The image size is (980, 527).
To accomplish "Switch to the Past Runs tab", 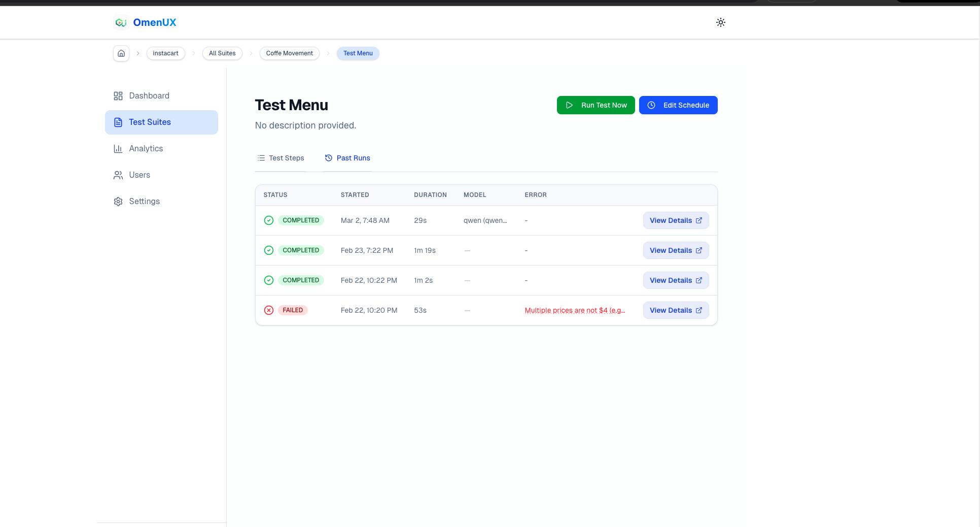I will 347,158.
